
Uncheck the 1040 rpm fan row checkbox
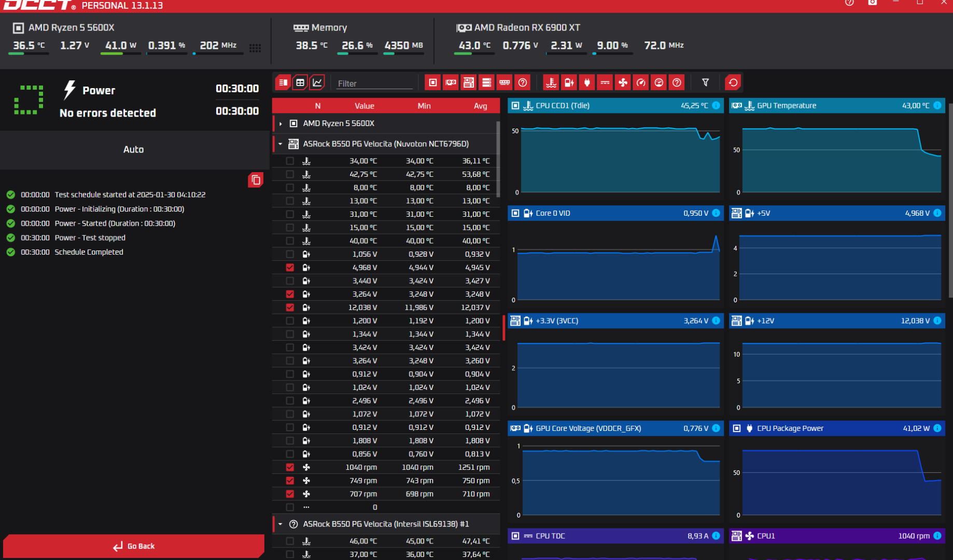[x=290, y=467]
